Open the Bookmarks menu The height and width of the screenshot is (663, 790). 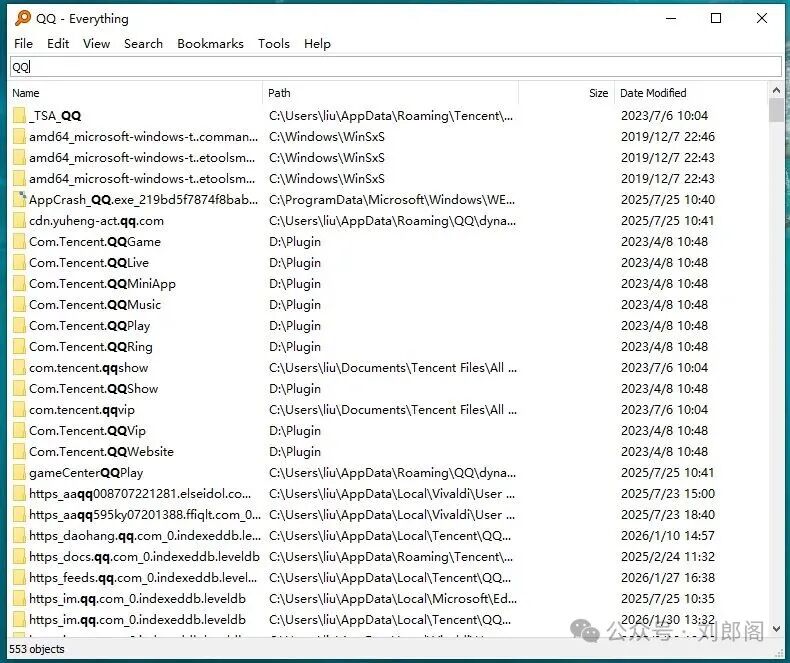(x=210, y=44)
